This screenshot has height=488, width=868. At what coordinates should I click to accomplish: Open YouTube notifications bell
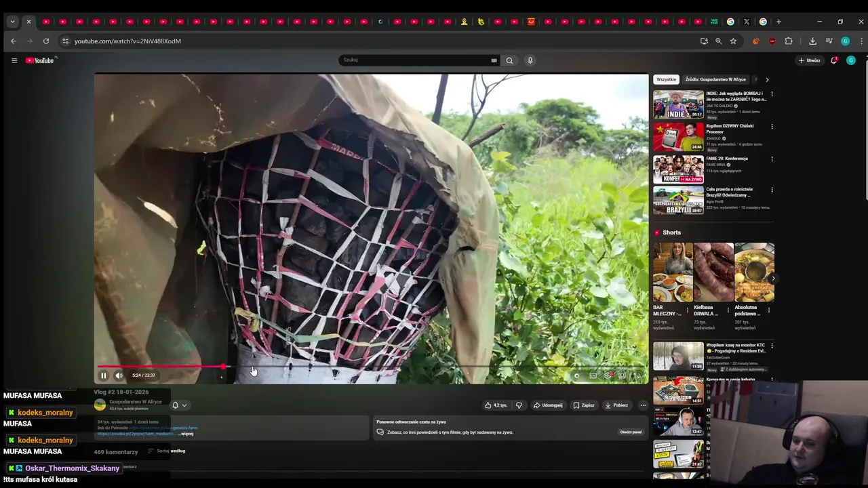[x=834, y=60]
